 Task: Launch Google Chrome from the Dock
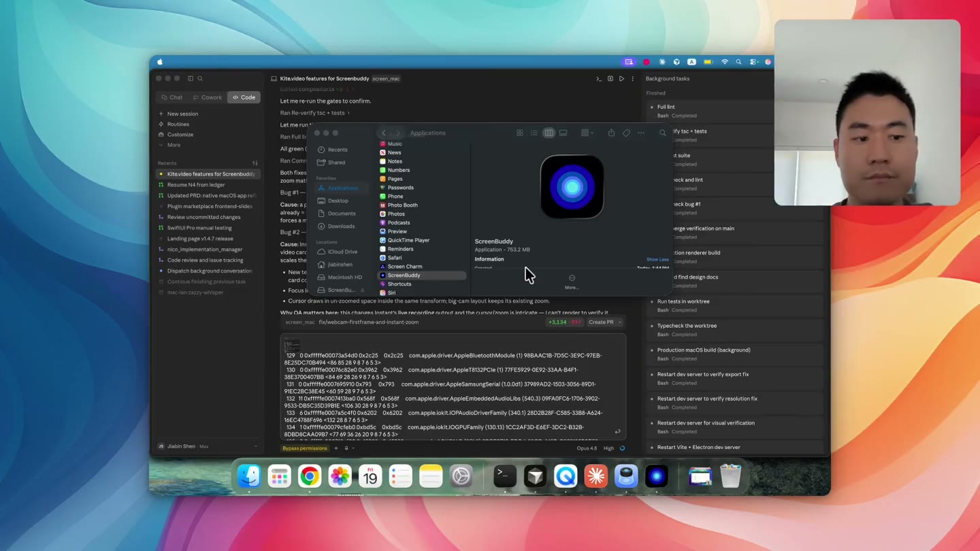(x=310, y=476)
